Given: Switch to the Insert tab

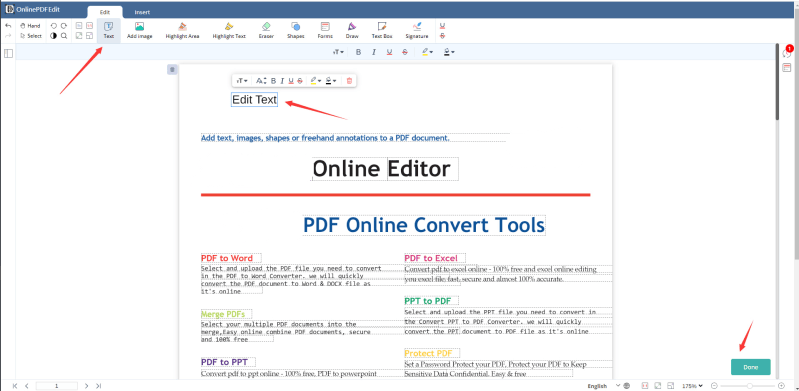Looking at the screenshot, I should click(x=142, y=12).
